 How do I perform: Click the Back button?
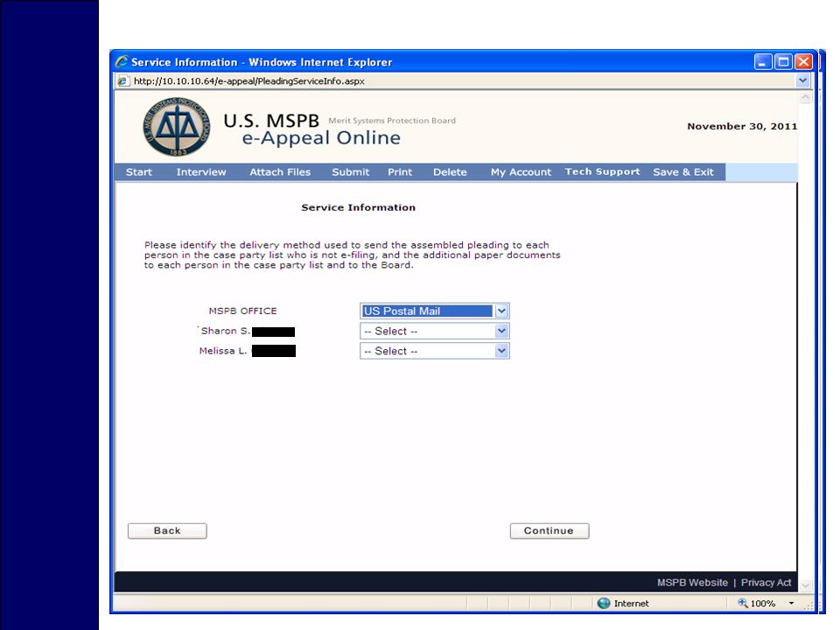click(x=167, y=531)
